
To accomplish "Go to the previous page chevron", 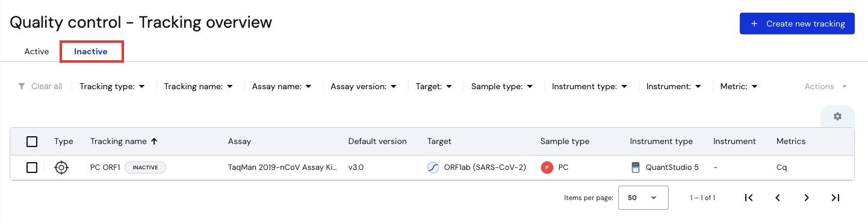I will pos(778,198).
